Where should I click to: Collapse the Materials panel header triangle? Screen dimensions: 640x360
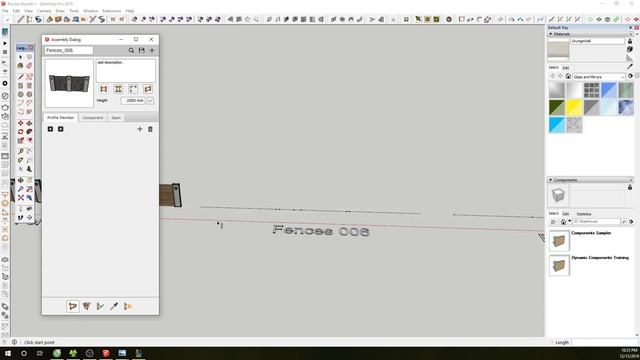point(551,34)
